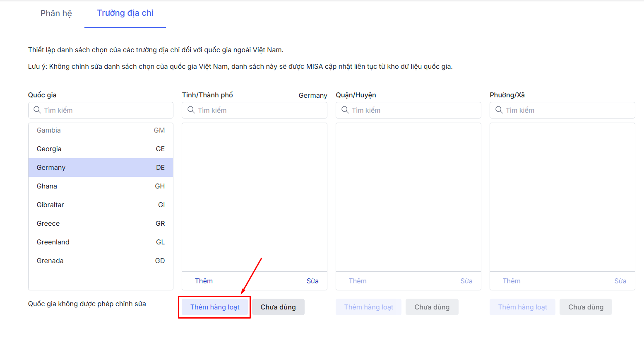Switch to the Phân hệ tab

pyautogui.click(x=56, y=13)
